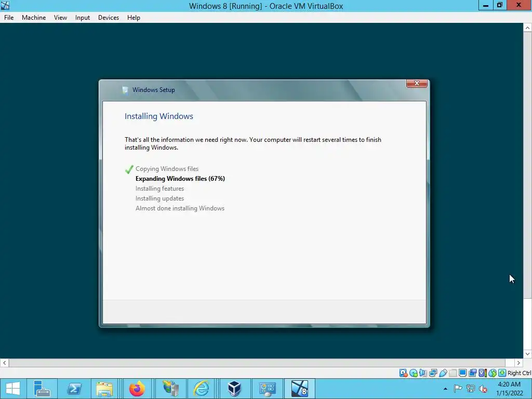The height and width of the screenshot is (399, 532).
Task: Open the Devices menu
Action: [109, 18]
